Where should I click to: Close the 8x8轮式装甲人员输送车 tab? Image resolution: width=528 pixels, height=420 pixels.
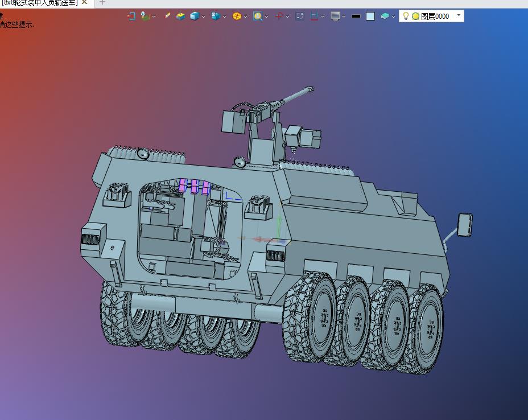84,3
